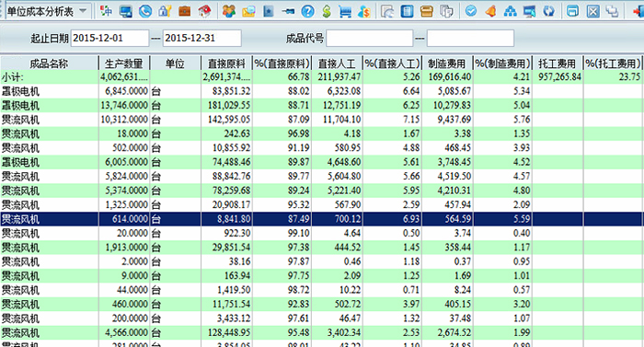Click the blue checkmark approve icon

[x=471, y=11]
